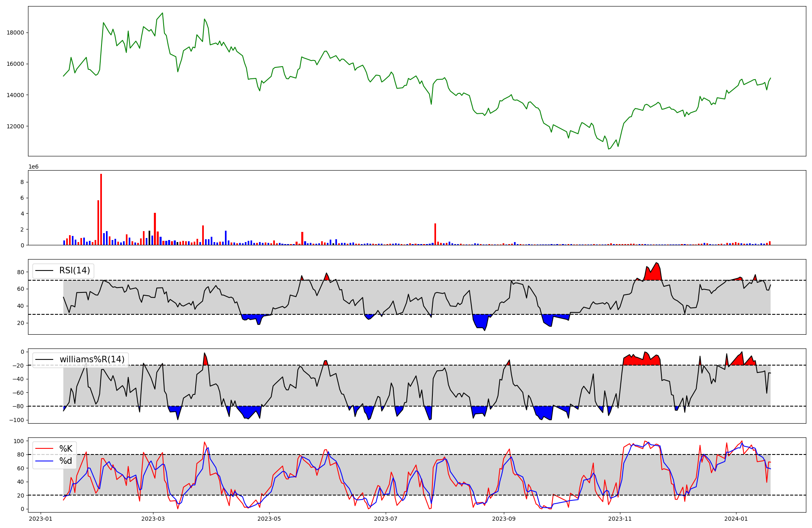Click the 2024-01 x-axis date label
812x528 pixels.
(736, 519)
